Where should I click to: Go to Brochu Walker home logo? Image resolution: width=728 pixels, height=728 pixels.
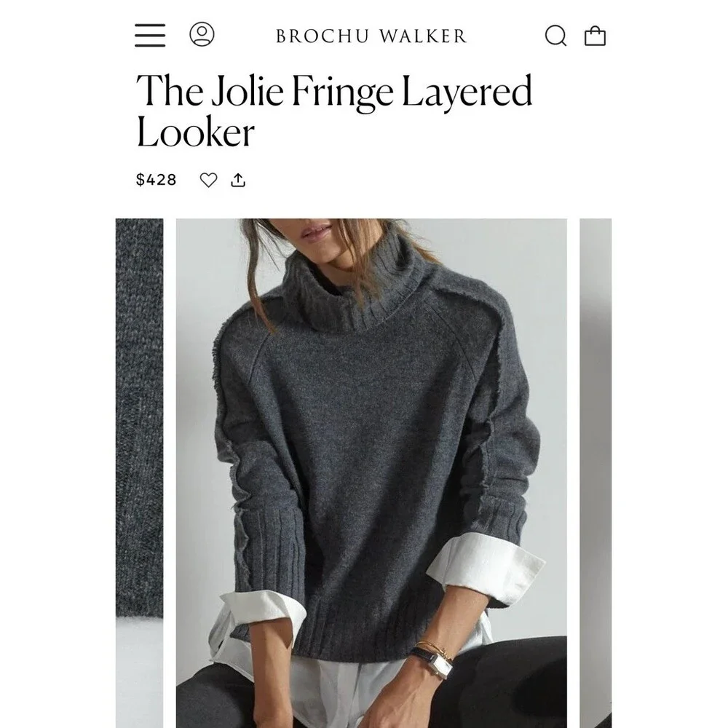click(x=371, y=36)
